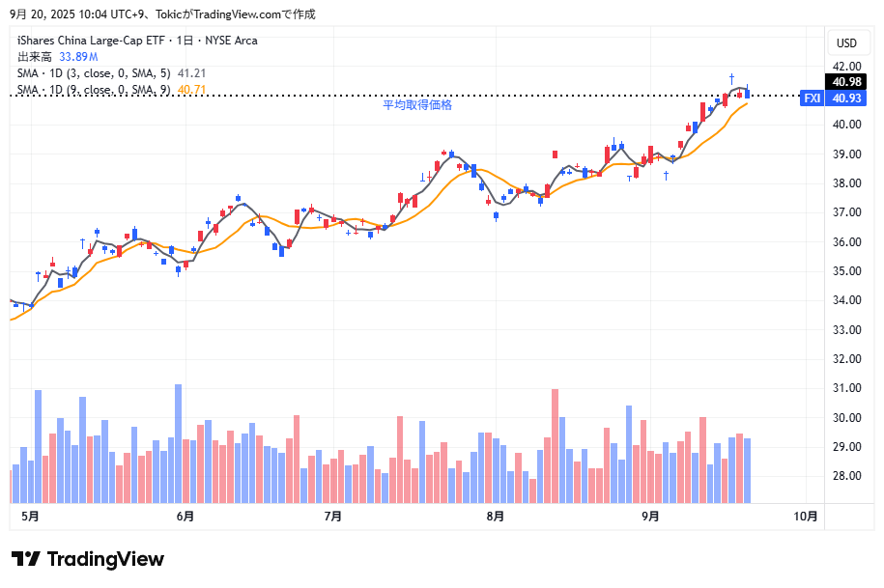Click the blue FXI symbol tag

[x=813, y=98]
